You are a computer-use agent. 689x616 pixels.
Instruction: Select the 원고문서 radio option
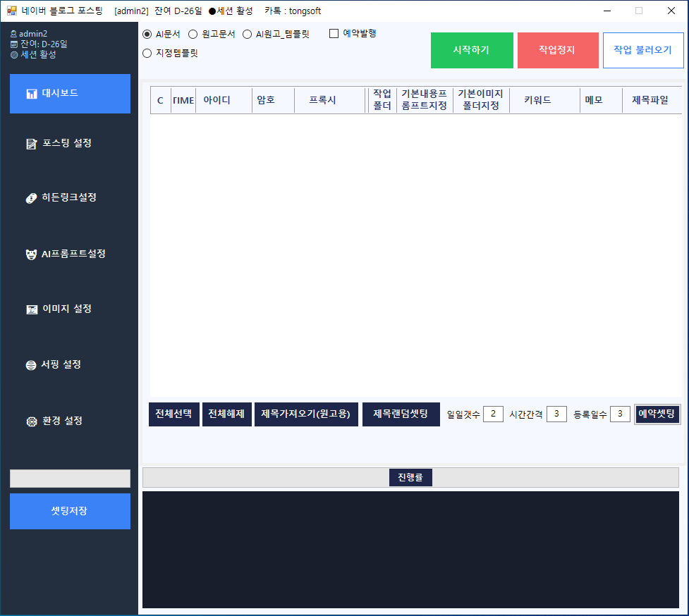pyautogui.click(x=193, y=34)
